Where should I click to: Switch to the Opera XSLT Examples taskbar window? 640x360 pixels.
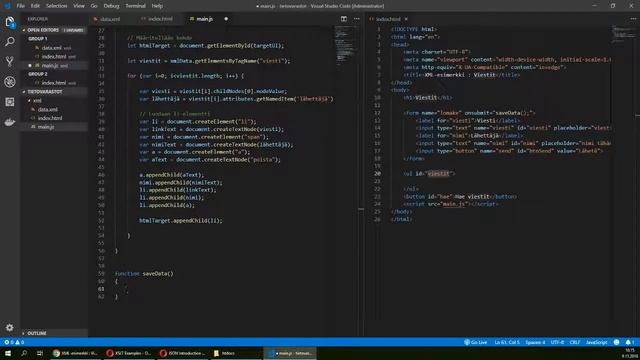pyautogui.click(x=129, y=353)
